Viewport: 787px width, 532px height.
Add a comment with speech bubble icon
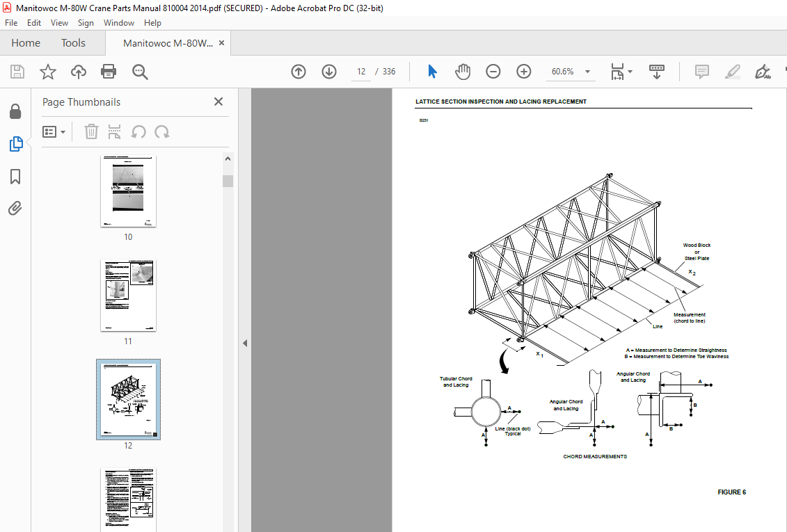pyautogui.click(x=701, y=72)
